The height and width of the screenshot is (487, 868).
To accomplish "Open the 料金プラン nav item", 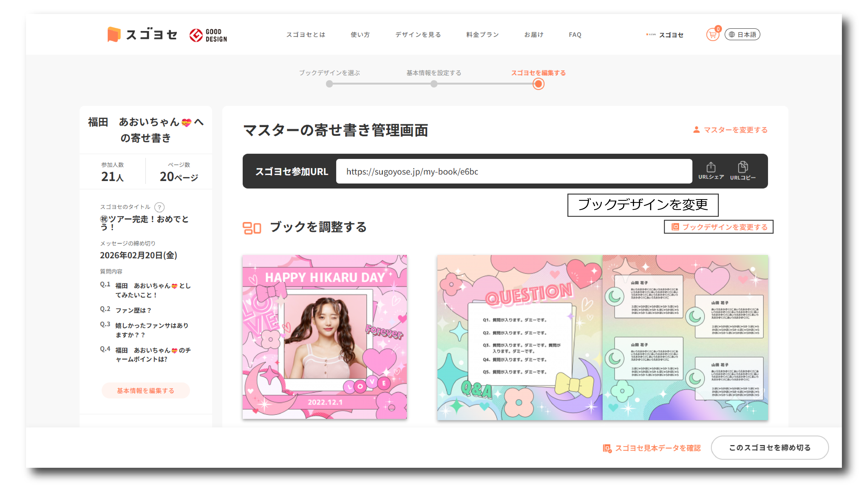I will (482, 34).
